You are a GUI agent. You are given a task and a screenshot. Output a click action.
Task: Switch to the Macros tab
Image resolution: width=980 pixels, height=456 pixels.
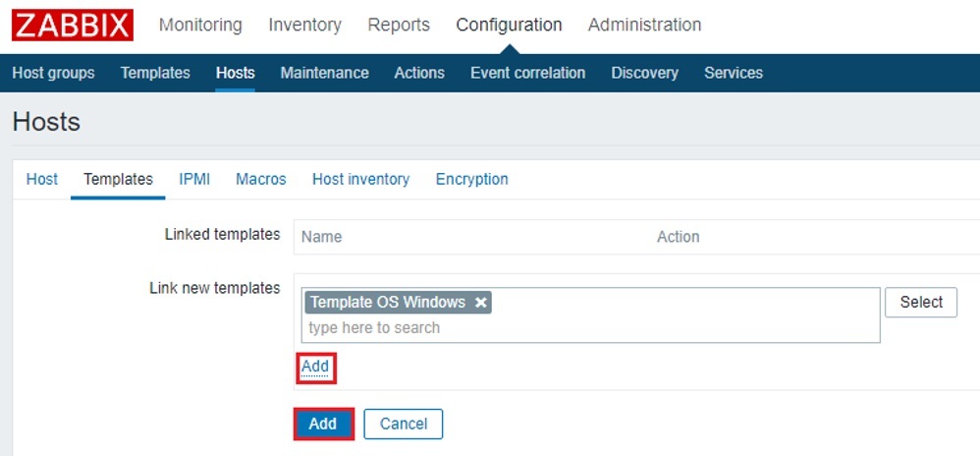[x=260, y=179]
